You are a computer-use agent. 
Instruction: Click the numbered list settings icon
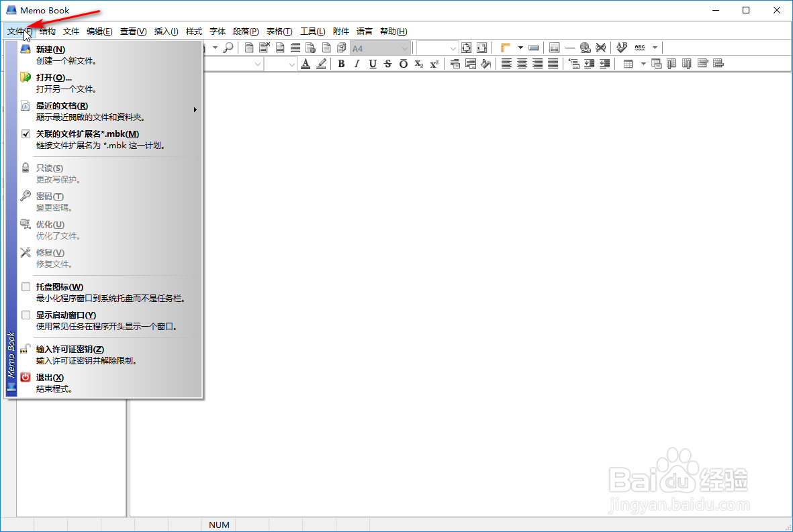pyautogui.click(x=574, y=64)
